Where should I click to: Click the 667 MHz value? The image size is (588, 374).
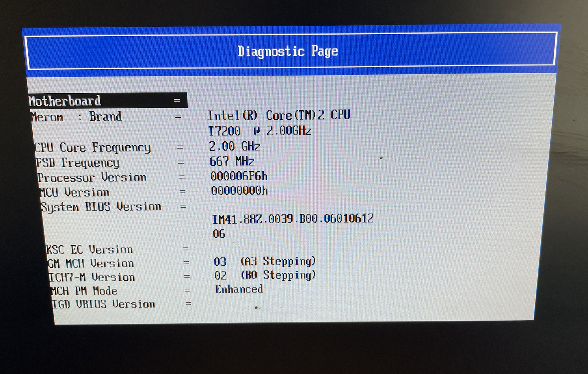pyautogui.click(x=232, y=161)
